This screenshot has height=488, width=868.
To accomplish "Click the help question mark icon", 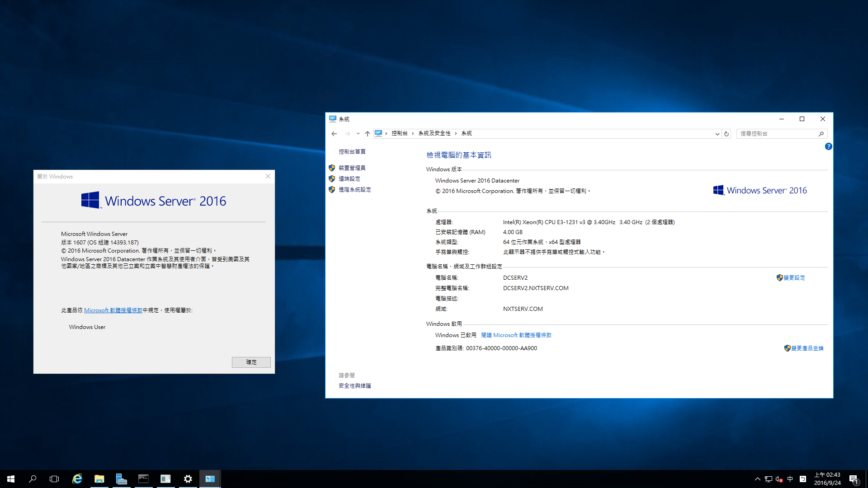I will tap(828, 146).
